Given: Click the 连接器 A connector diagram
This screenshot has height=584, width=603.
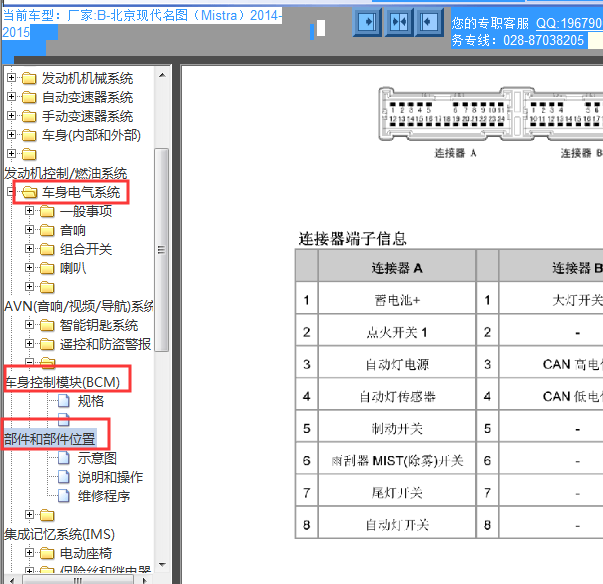Looking at the screenshot, I should coord(445,114).
